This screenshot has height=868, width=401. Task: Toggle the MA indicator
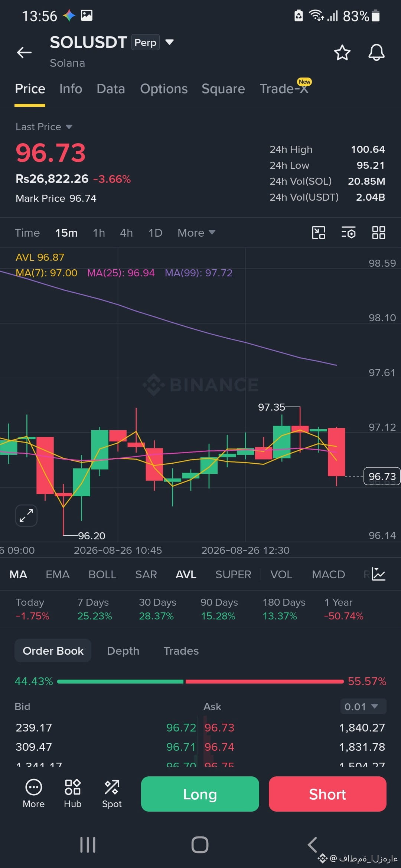tap(18, 575)
